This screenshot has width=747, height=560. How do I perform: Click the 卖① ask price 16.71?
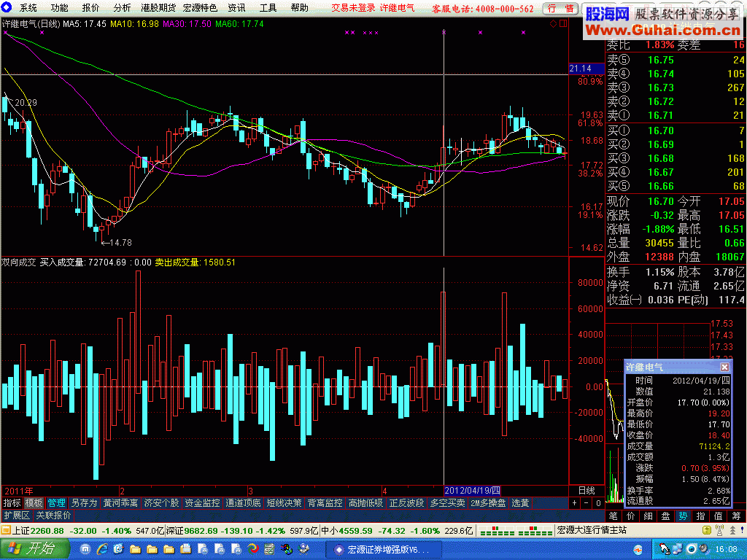(661, 115)
